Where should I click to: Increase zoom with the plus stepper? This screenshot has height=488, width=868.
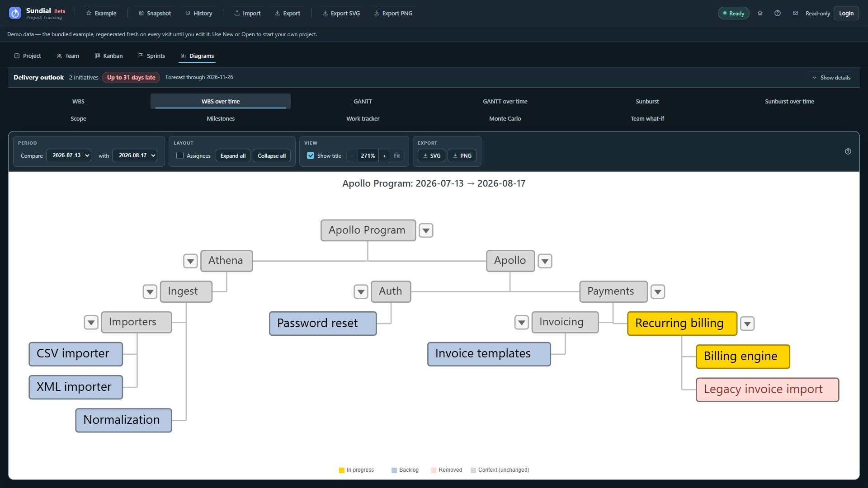384,155
